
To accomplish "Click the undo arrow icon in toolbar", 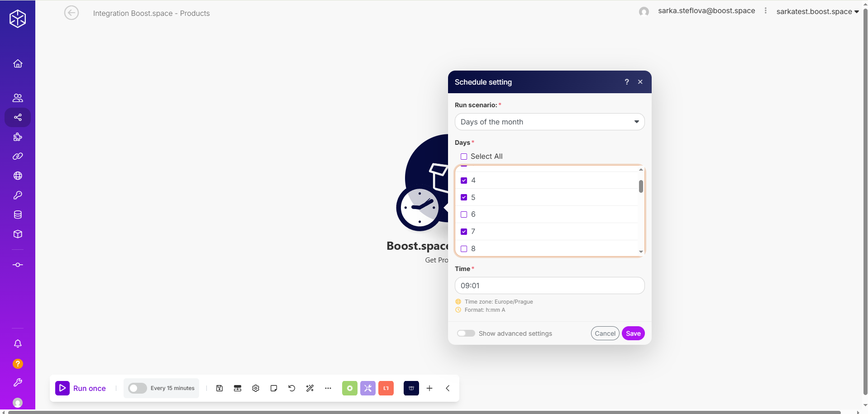I will [x=292, y=388].
